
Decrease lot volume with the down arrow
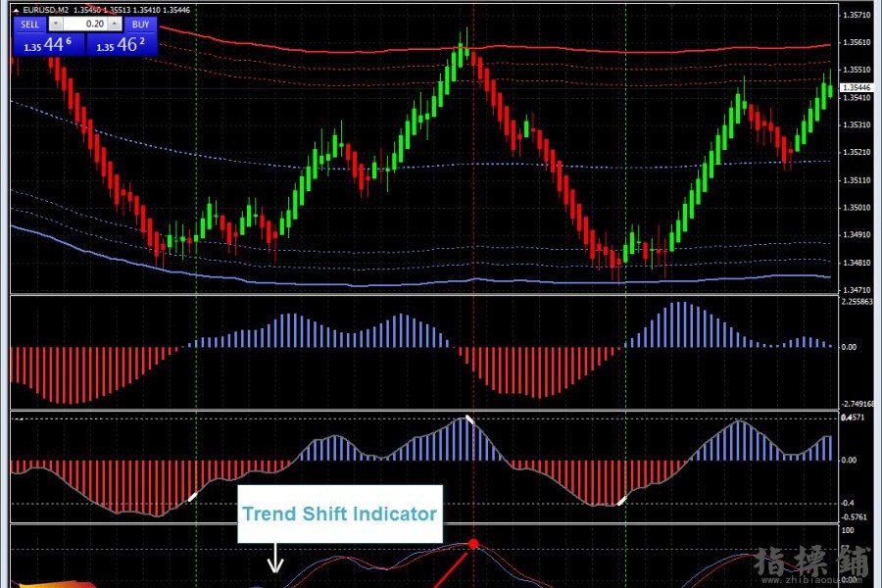click(x=56, y=24)
